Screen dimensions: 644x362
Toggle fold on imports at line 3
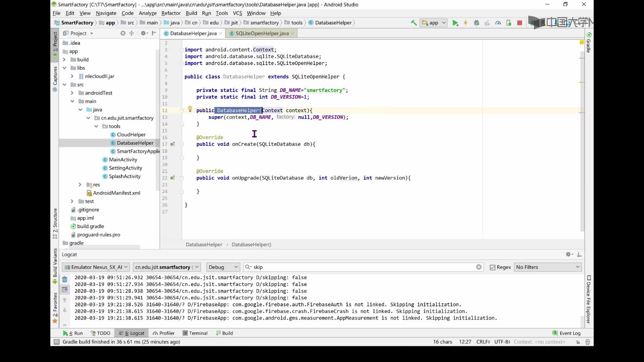(x=182, y=50)
